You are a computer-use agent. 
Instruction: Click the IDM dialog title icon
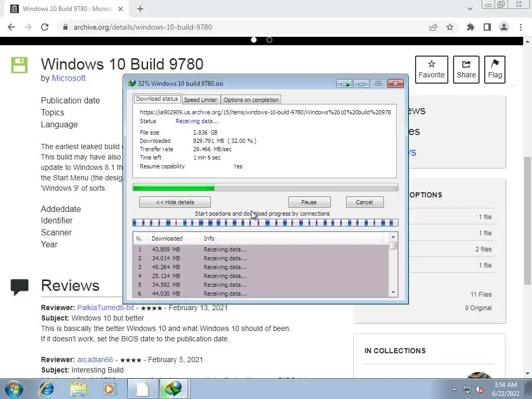click(131, 83)
